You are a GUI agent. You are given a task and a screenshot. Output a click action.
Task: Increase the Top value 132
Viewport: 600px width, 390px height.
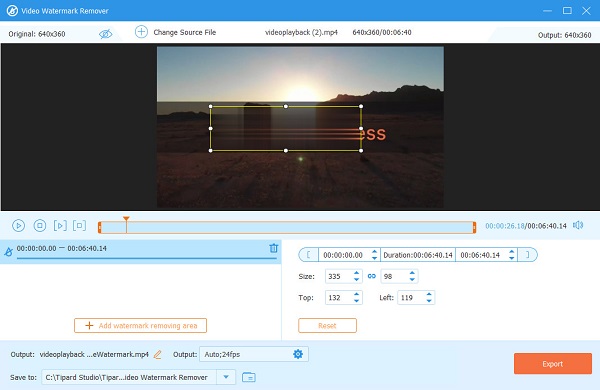pos(356,294)
